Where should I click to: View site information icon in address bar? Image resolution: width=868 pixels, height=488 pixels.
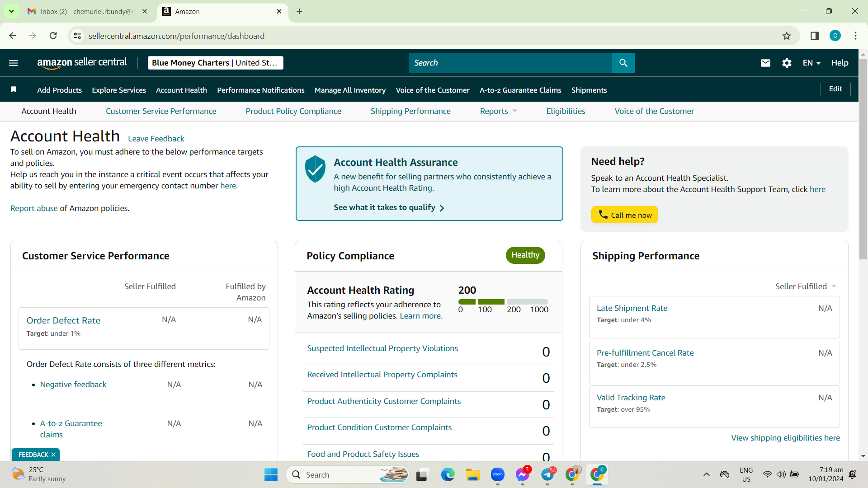pos(78,36)
